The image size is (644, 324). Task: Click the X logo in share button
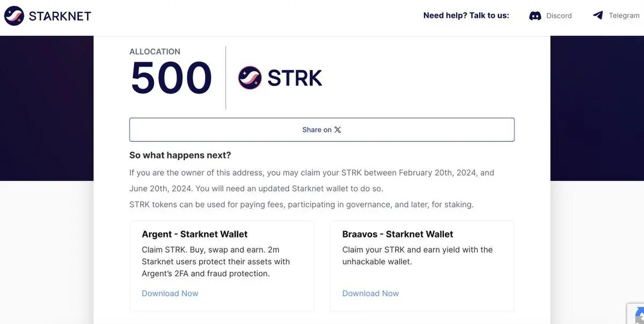pos(338,129)
